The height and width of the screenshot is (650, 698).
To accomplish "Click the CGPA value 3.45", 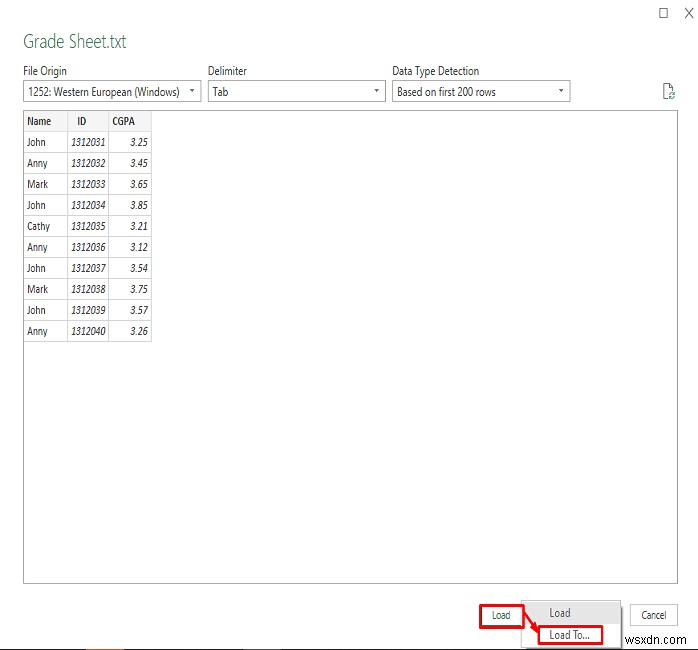I will (x=130, y=163).
